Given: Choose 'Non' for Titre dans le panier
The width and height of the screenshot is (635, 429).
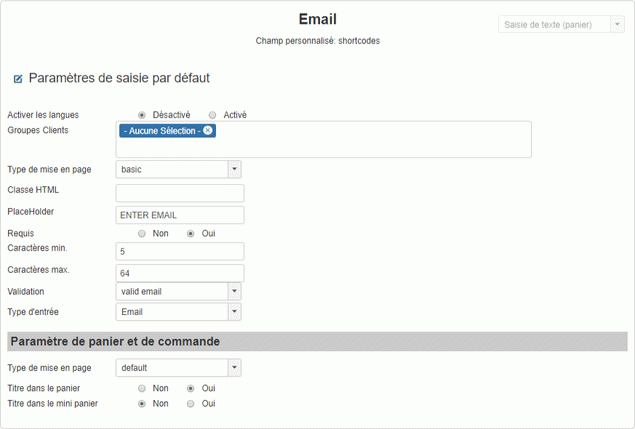Looking at the screenshot, I should (142, 388).
